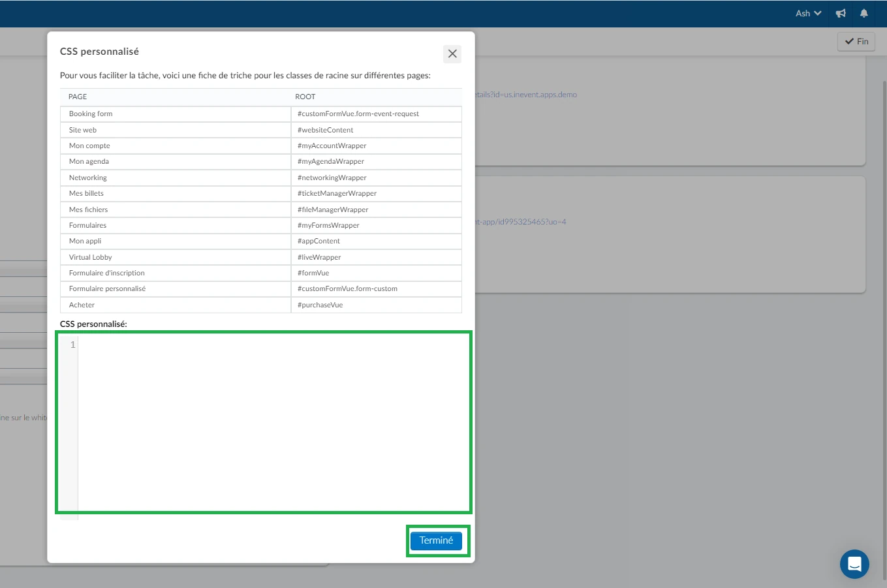Select the '#formVue' cell
Screen dimensions: 887x588
coord(377,273)
